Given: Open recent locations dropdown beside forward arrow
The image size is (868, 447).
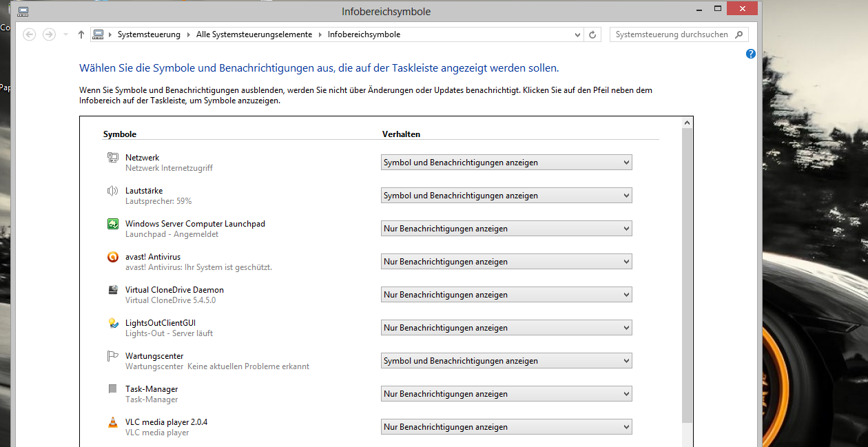Looking at the screenshot, I should (x=65, y=34).
